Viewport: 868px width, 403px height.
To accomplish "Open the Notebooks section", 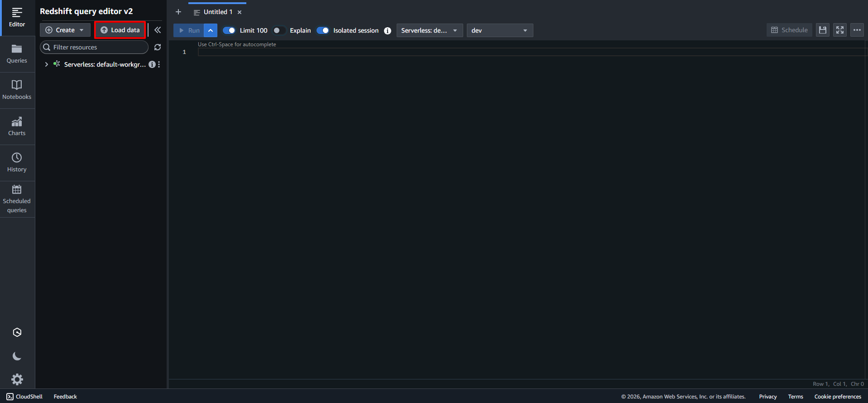I will pos(17,90).
